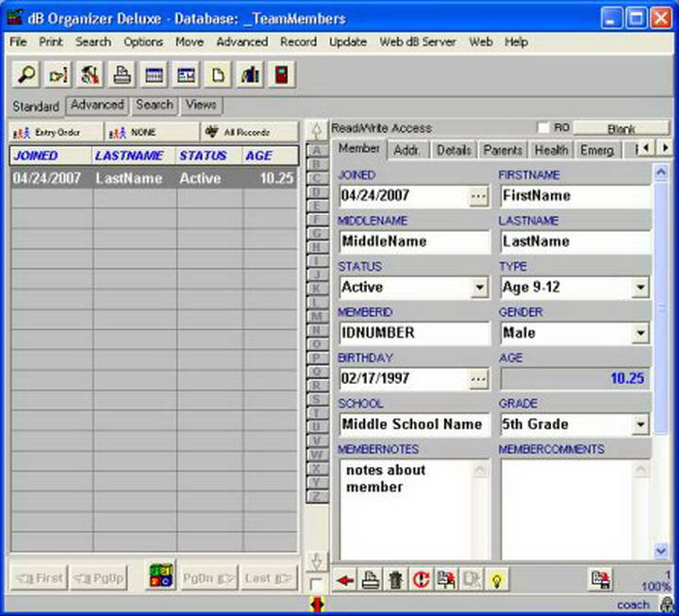Viewport: 679px width, 616px height.
Task: Expand the TYPE dropdown showing Age 9-12
Action: pos(640,288)
